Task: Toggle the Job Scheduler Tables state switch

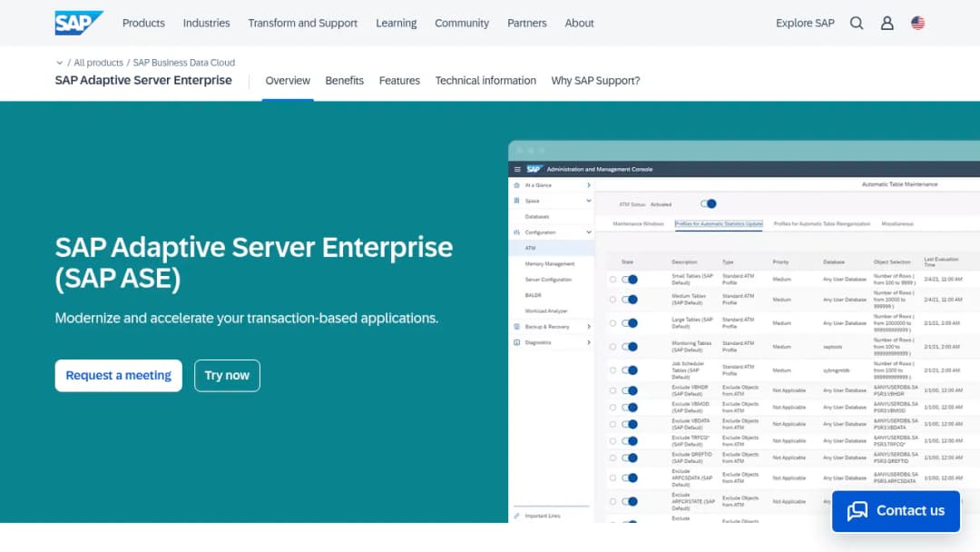Action: tap(630, 370)
